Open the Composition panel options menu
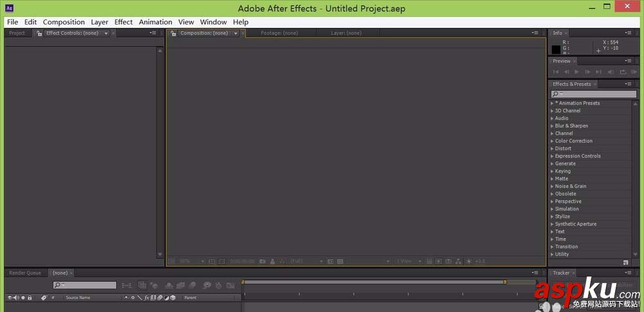Viewport: 644px width, 312px height. coord(535,33)
